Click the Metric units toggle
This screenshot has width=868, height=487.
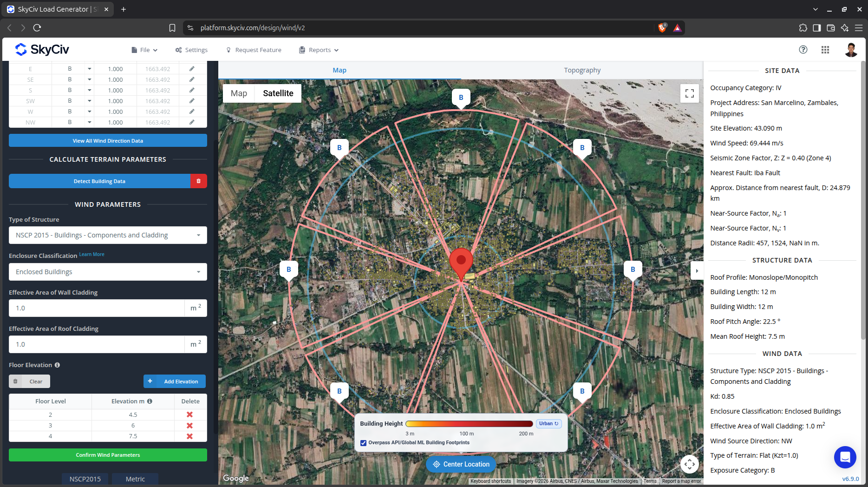(x=135, y=479)
